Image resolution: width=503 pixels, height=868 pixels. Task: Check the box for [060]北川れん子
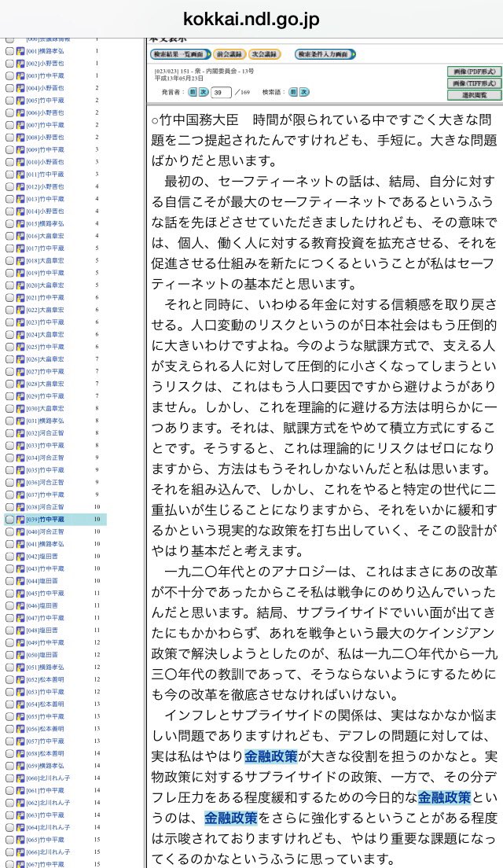pos(10,778)
